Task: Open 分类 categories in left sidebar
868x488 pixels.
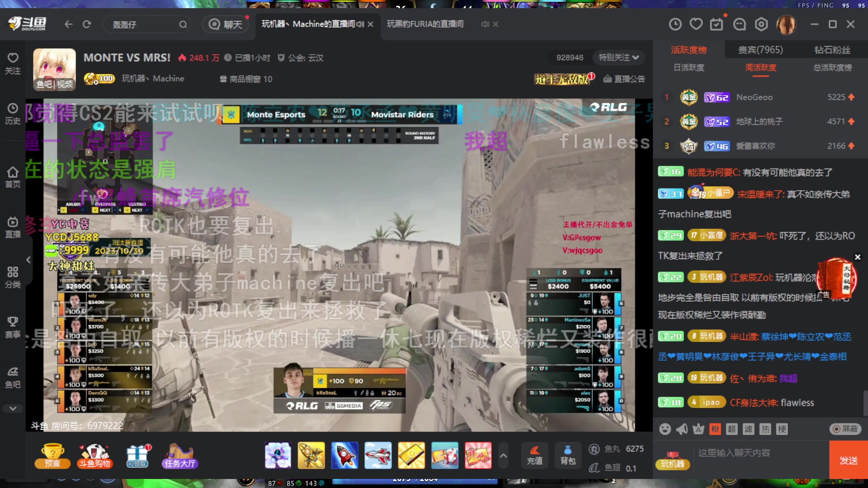Action: coord(13,277)
